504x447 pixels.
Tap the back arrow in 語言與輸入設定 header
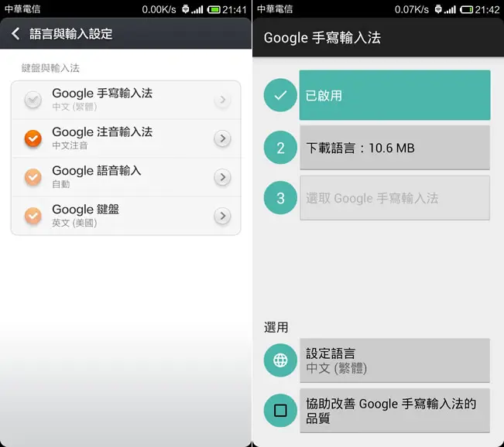click(15, 33)
